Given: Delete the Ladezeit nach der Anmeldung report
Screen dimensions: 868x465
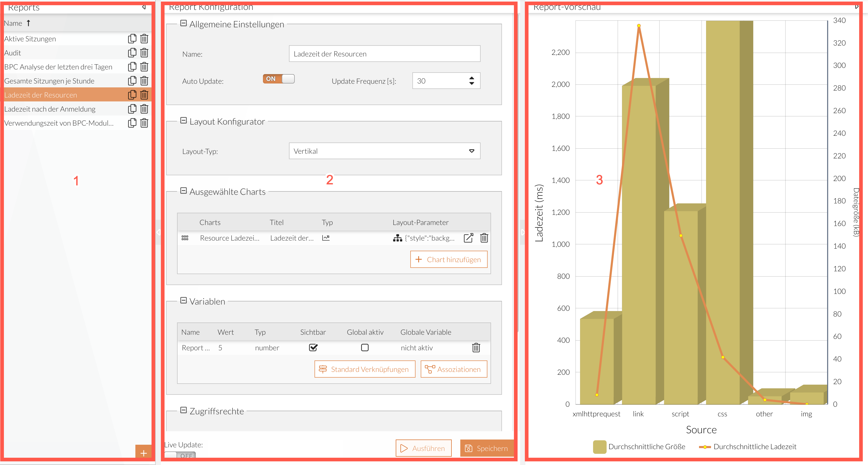Looking at the screenshot, I should 144,109.
